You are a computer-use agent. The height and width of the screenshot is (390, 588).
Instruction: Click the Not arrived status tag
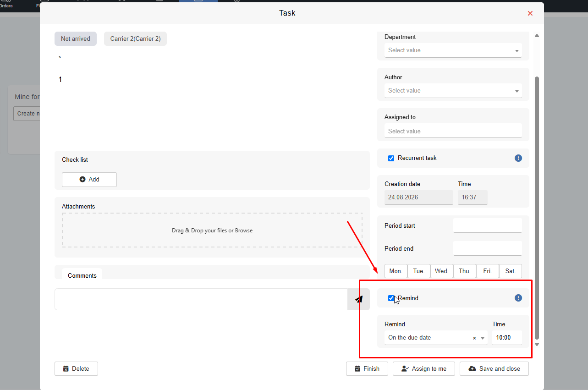pos(76,38)
